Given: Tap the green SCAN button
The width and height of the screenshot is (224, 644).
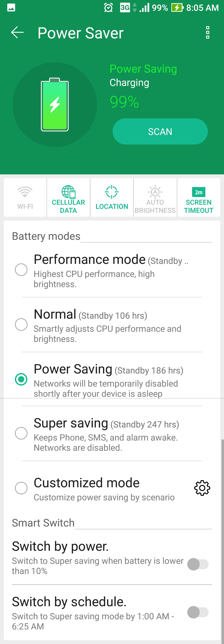Looking at the screenshot, I should click(160, 131).
